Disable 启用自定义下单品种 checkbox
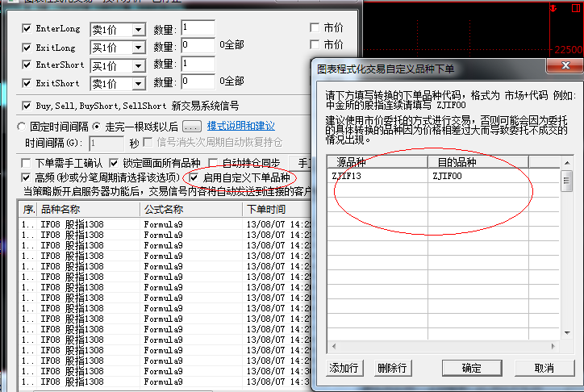This screenshot has height=392, width=584. point(194,177)
